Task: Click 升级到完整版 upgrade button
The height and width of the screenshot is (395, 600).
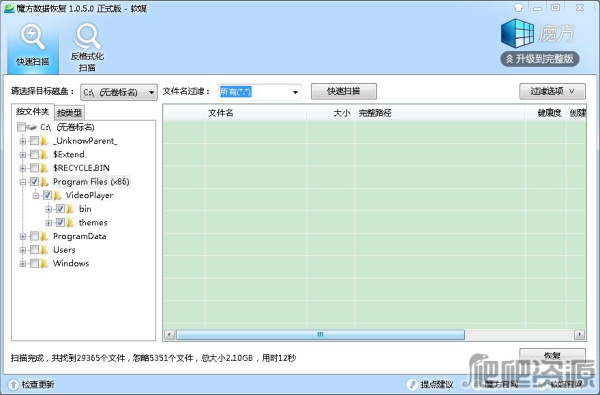Action: 540,59
